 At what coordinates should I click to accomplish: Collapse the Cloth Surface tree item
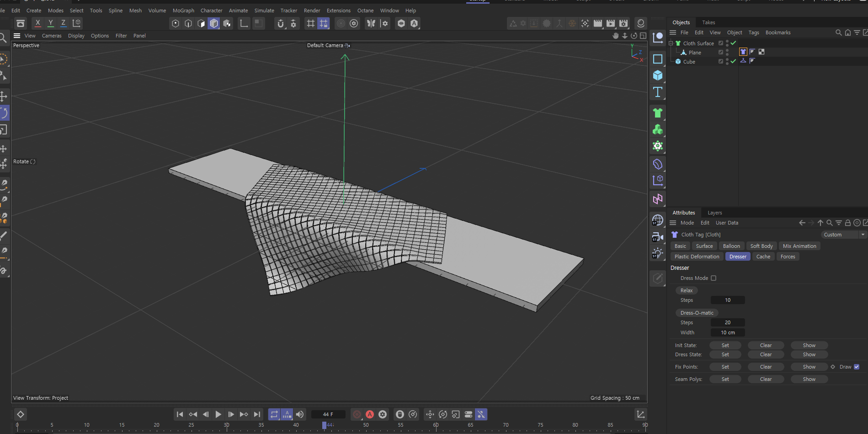tap(671, 43)
